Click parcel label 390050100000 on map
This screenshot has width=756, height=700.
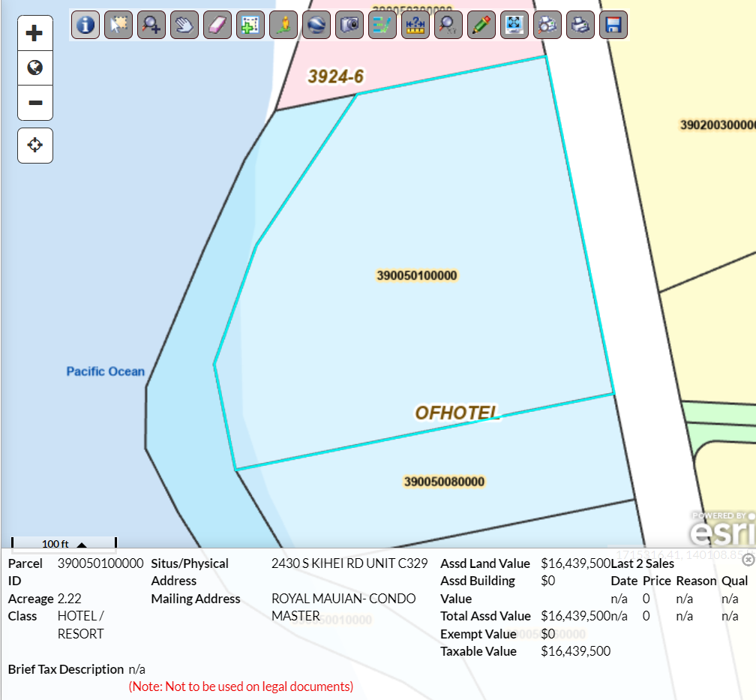click(416, 275)
